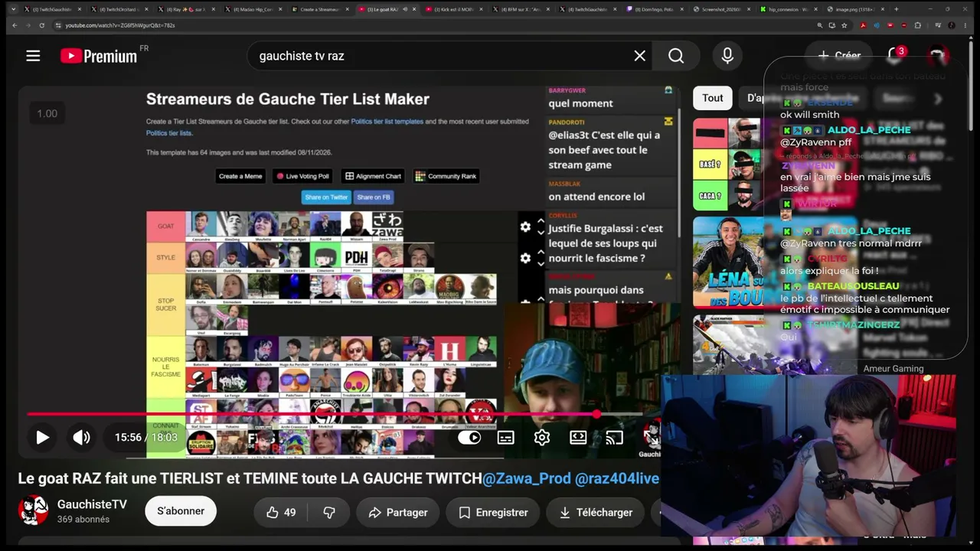Click the 1.00 playback speed badge
Viewport: 980px width, 551px height.
click(x=47, y=113)
